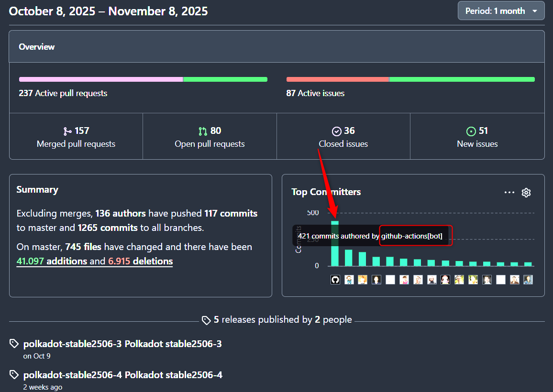Click the Active issues progress bar

410,79
